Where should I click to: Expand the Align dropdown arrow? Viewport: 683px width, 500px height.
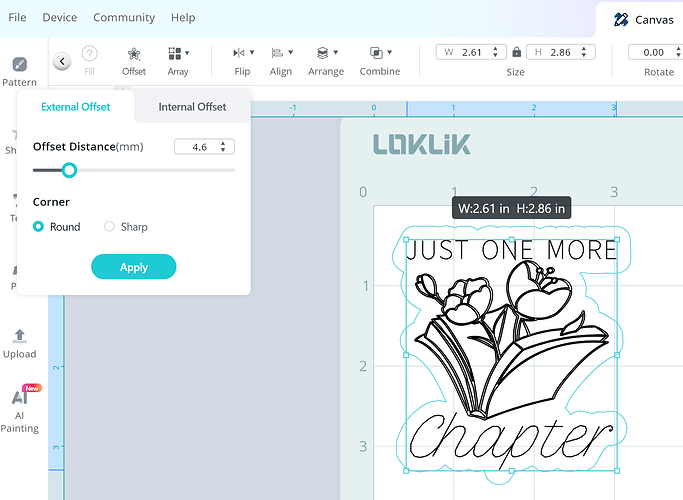point(291,52)
